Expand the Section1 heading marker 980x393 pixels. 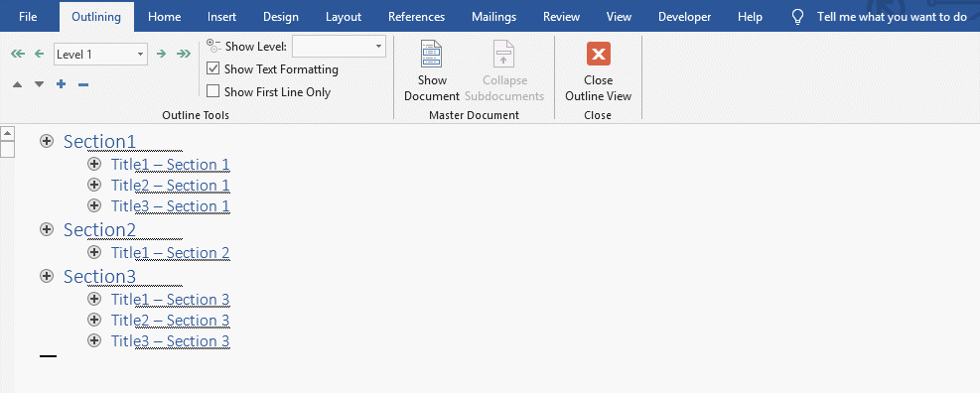[47, 141]
